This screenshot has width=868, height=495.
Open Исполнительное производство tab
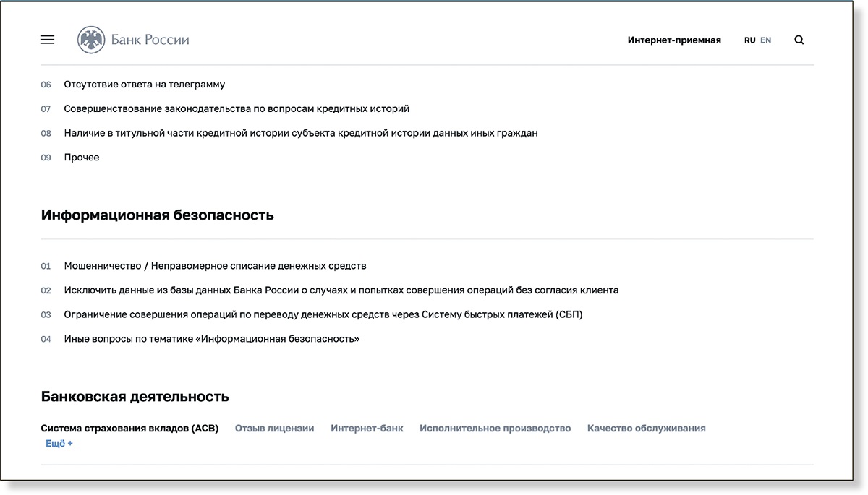point(495,429)
